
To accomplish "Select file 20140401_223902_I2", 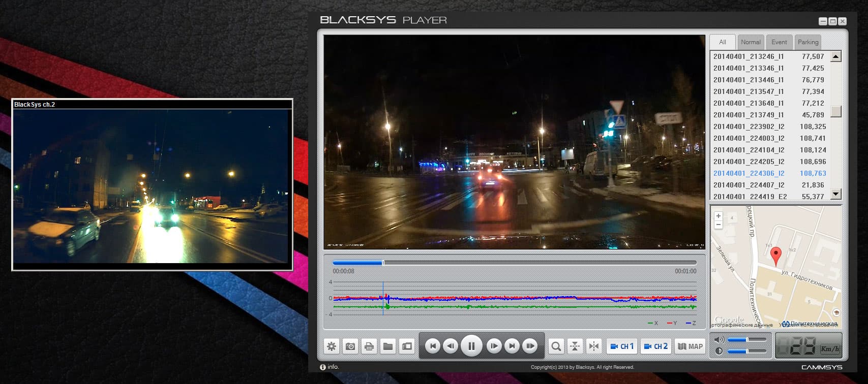I will 770,126.
